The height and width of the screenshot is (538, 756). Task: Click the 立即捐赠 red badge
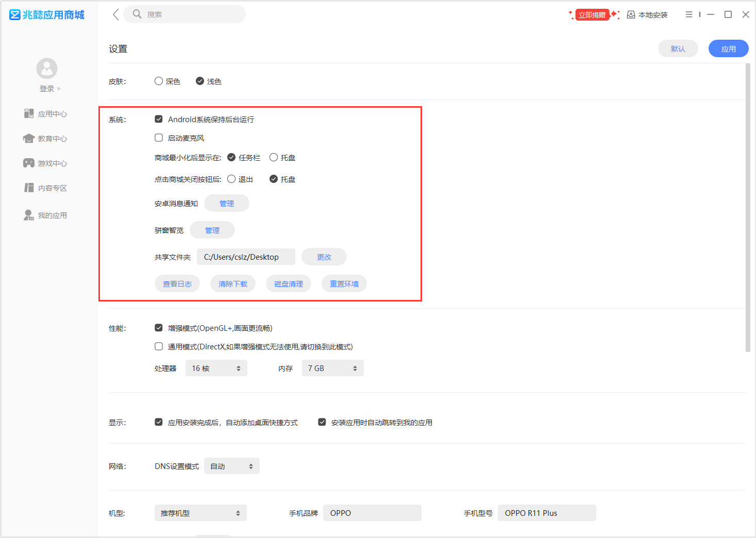click(592, 14)
